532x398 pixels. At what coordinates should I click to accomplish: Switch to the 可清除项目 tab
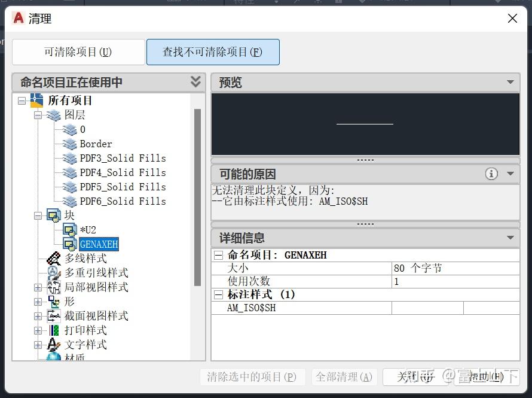78,52
